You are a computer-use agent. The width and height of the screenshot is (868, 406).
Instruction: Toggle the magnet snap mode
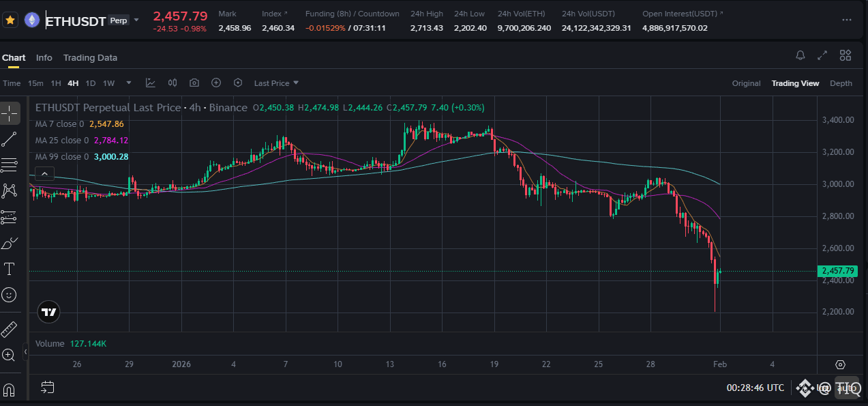click(x=10, y=390)
